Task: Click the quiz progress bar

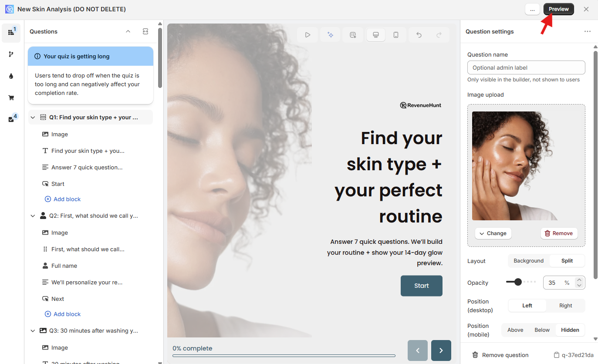Action: point(284,356)
